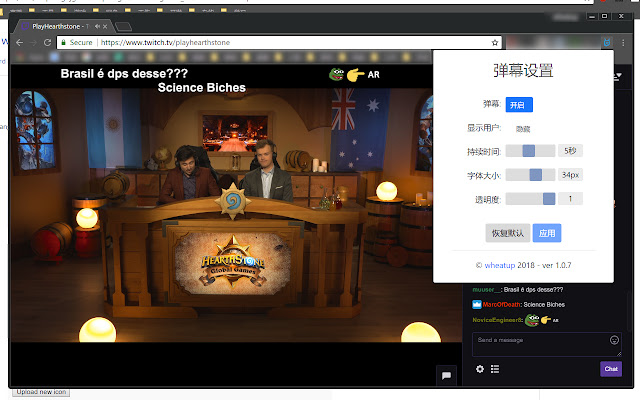Click the Send a message input
Screen dimensions: 640x400
coord(547,345)
